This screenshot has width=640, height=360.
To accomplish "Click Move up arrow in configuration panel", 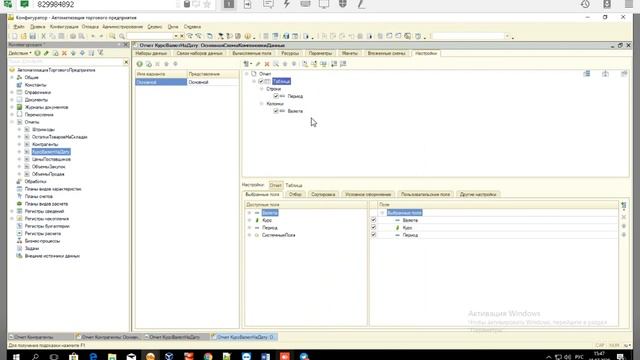I will pyautogui.click(x=73, y=53).
